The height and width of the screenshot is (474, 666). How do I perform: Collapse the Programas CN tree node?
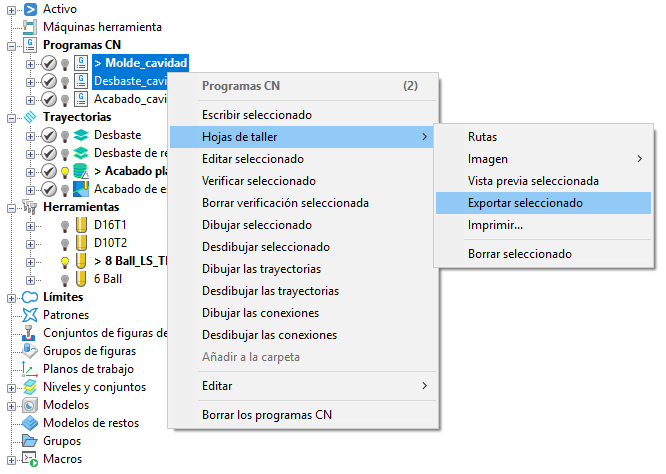pyautogui.click(x=12, y=45)
